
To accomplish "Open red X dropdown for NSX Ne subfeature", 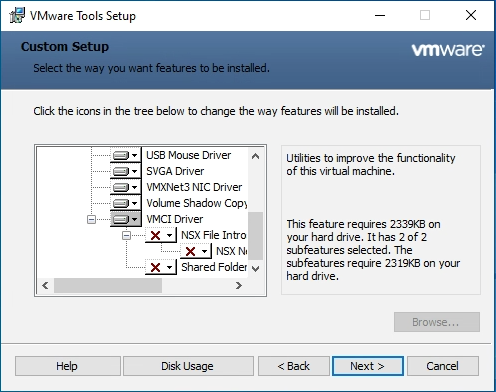I will pyautogui.click(x=196, y=251).
